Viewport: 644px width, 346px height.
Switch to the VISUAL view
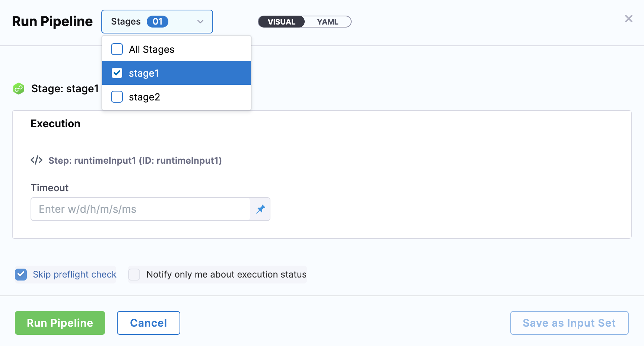[x=281, y=22]
